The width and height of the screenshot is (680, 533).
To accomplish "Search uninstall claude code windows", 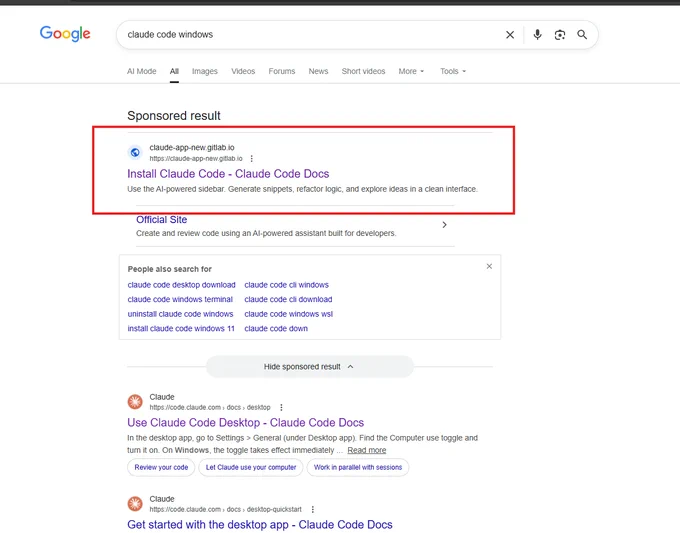I will pyautogui.click(x=180, y=314).
